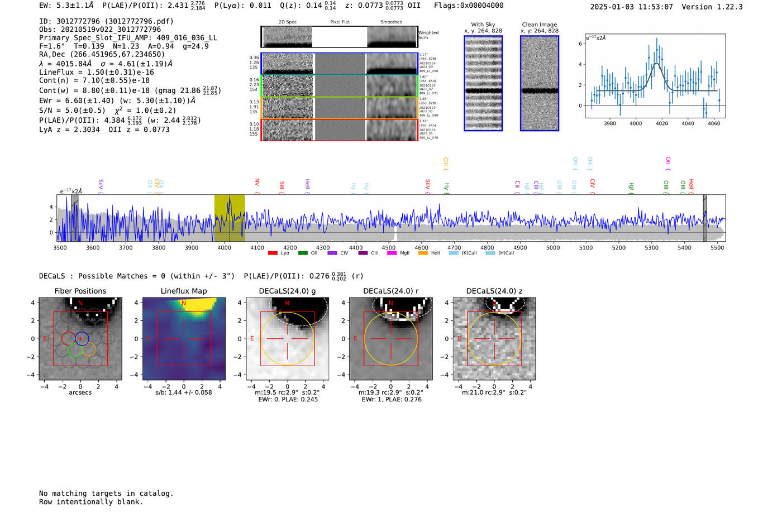Open the Fiber Positions image panel
Image resolution: width=782 pixels, height=532 pixels.
pos(80,338)
